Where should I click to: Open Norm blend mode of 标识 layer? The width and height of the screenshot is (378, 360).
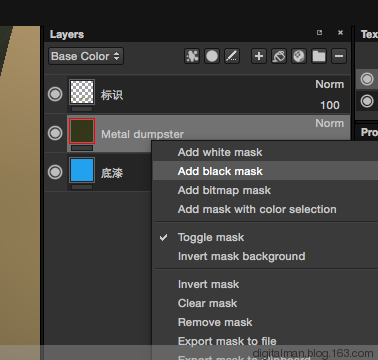(x=329, y=84)
